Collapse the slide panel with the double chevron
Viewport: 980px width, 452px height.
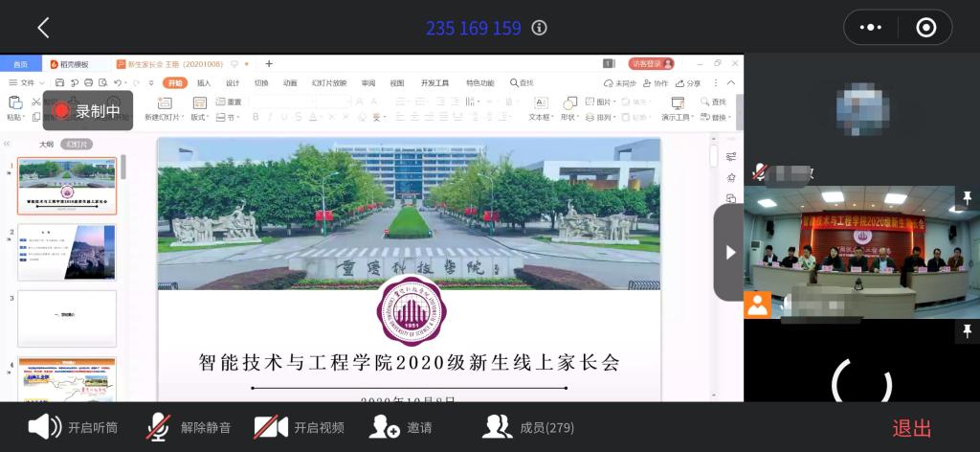(x=7, y=144)
